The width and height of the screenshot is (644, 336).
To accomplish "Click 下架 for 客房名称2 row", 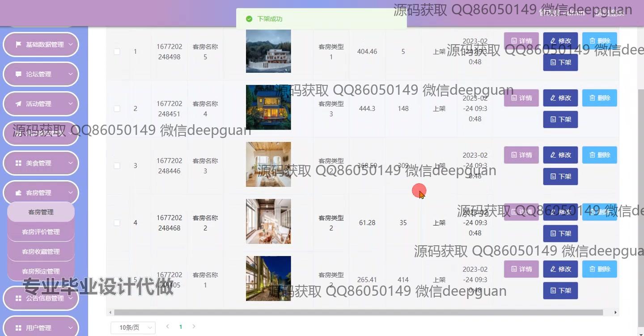I will coord(560,233).
